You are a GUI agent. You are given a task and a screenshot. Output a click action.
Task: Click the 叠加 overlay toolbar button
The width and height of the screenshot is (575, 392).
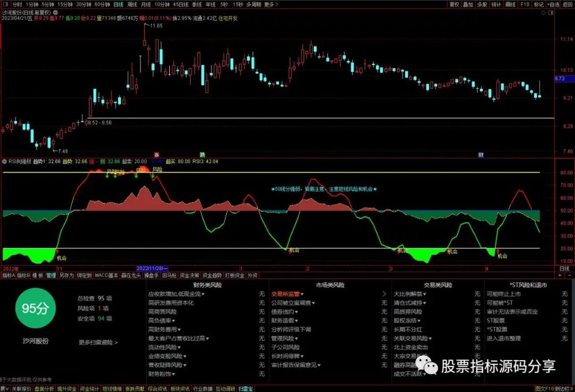coord(468,4)
